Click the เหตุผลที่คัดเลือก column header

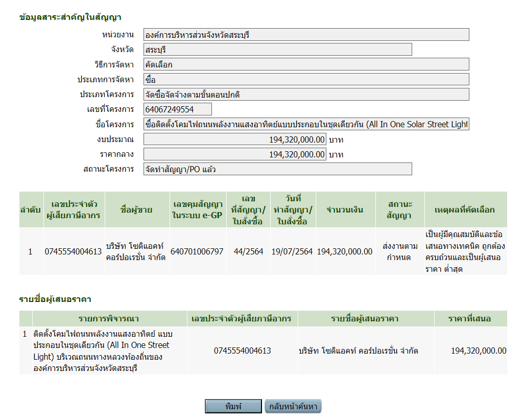tap(464, 209)
